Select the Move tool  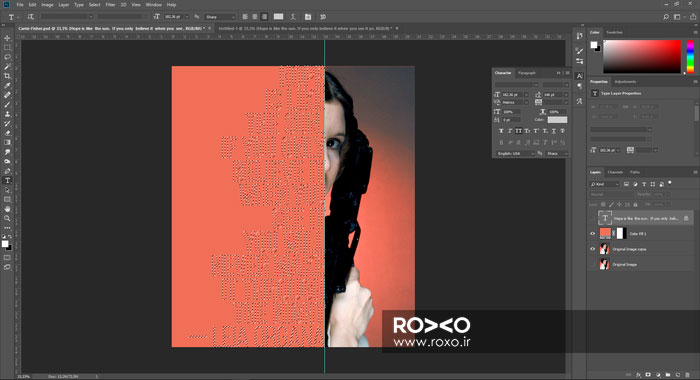7,38
